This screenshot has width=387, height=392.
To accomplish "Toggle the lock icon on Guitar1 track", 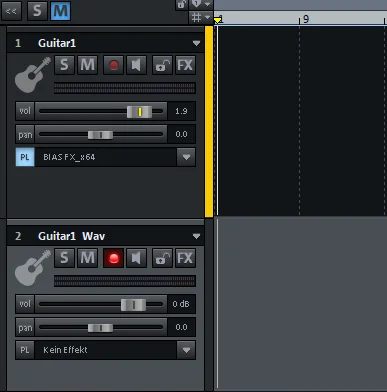I will click(162, 65).
